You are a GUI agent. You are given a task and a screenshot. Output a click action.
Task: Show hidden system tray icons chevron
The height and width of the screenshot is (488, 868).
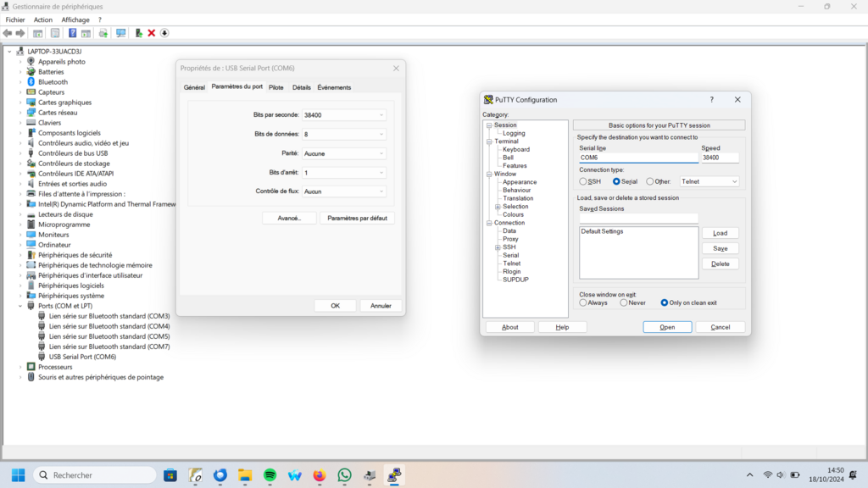point(749,474)
